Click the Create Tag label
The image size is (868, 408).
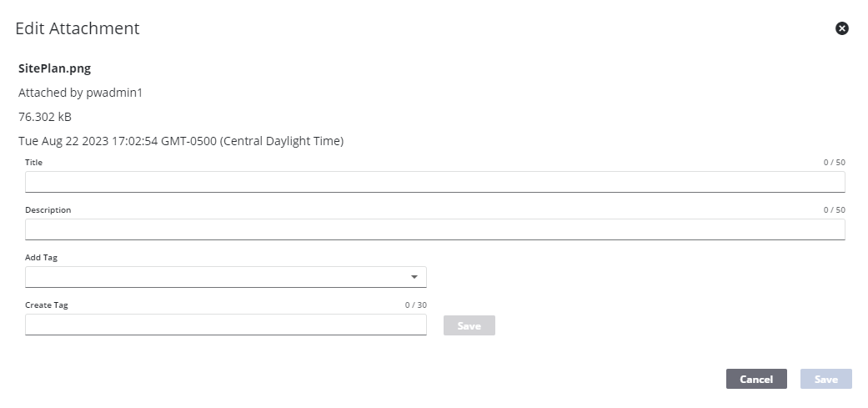[47, 305]
